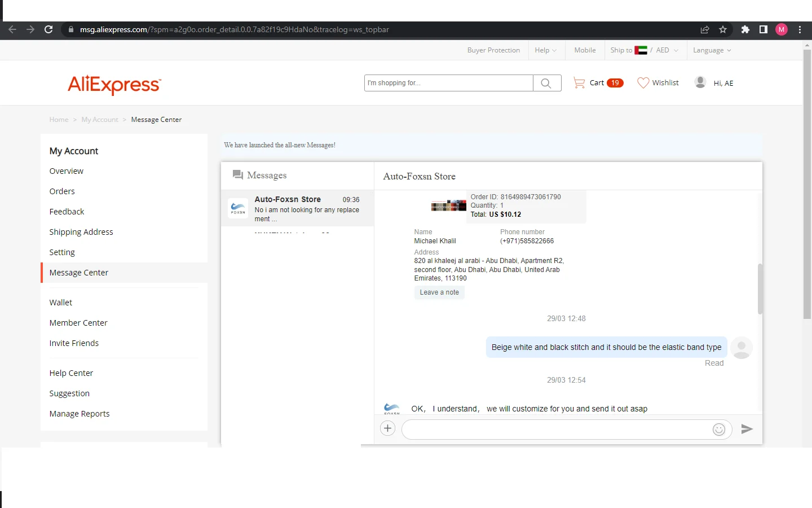Viewport: 812px width, 508px height.
Task: Click the chat conversation scrollbar
Action: pyautogui.click(x=760, y=289)
